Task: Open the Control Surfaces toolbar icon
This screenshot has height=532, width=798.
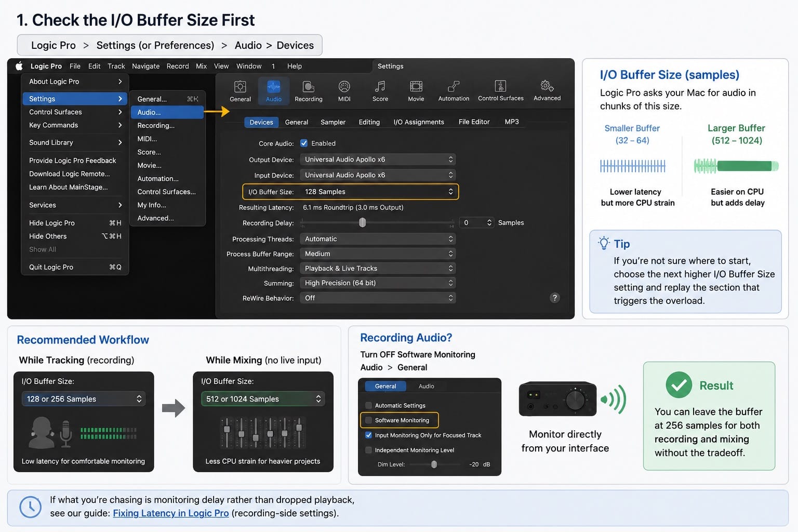Action: pyautogui.click(x=501, y=91)
